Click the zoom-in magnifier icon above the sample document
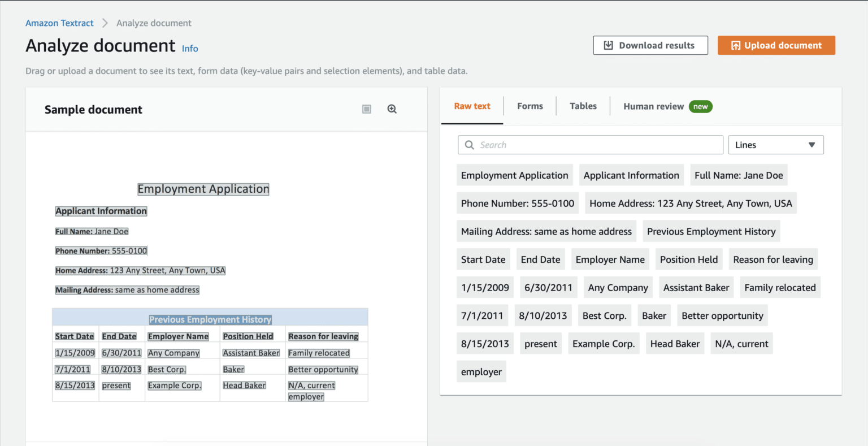 [x=392, y=109]
